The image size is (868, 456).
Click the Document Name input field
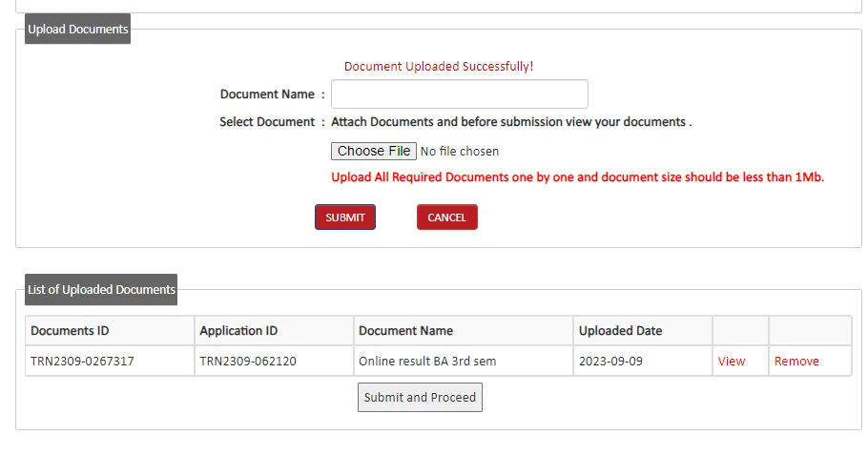coord(460,94)
